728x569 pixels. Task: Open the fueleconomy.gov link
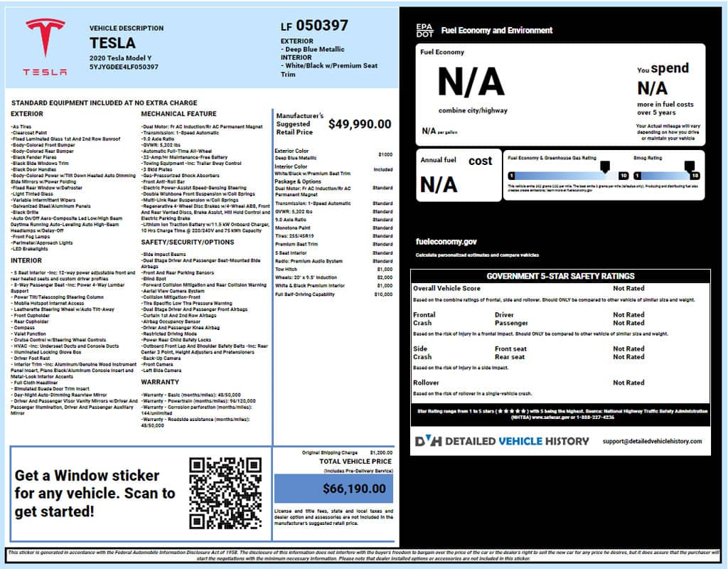pyautogui.click(x=446, y=242)
